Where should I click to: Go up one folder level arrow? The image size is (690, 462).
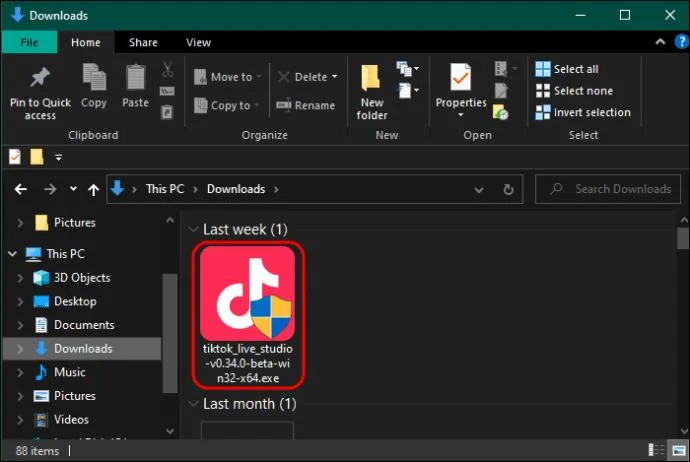pos(93,190)
